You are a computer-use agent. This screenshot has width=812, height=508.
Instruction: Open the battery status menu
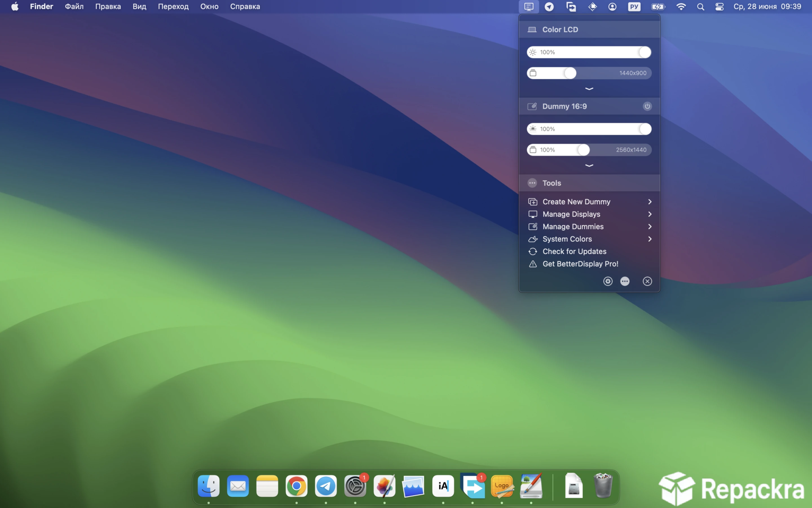(658, 7)
